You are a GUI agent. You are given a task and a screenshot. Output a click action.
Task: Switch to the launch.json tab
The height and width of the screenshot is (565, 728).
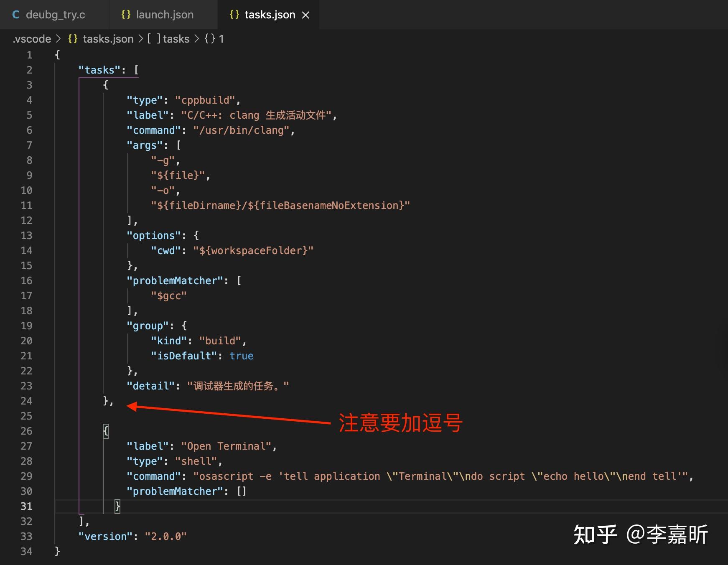[x=165, y=14]
